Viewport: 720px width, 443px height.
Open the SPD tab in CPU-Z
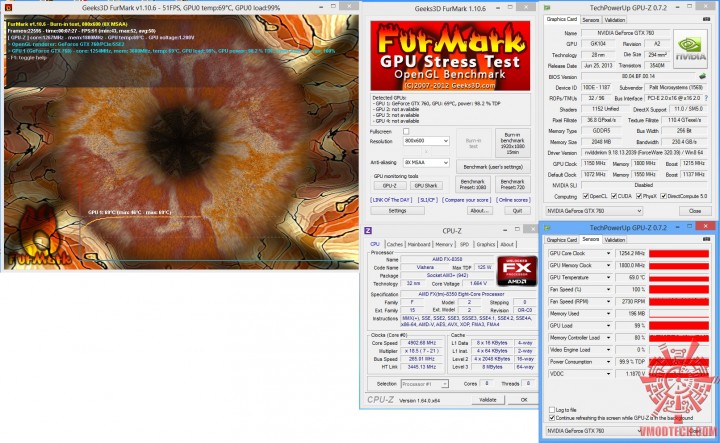[x=464, y=244]
